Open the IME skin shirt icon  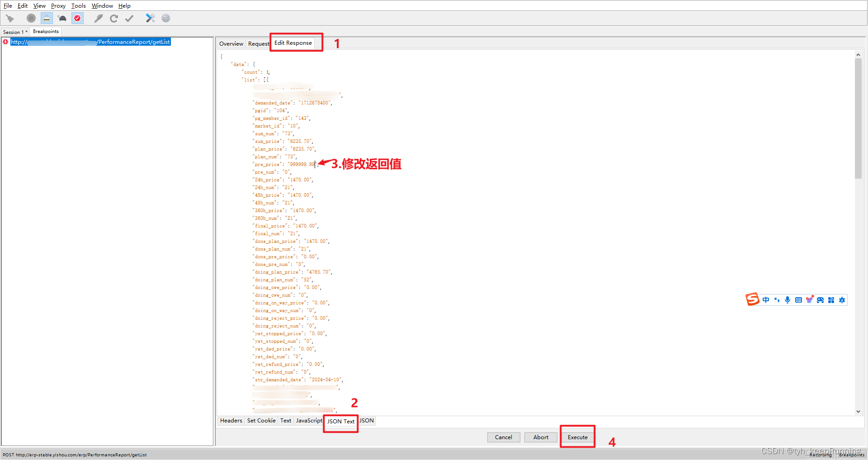(809, 299)
